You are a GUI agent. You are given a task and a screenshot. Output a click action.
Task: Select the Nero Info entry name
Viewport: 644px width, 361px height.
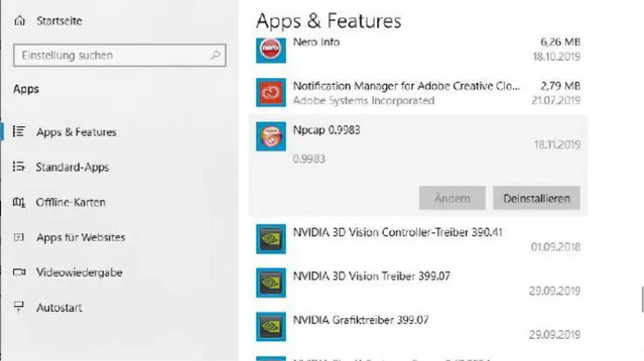(x=316, y=42)
